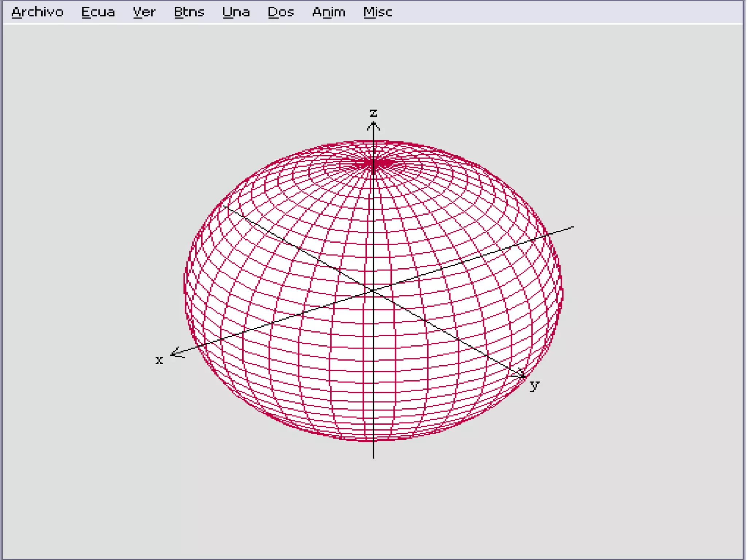The width and height of the screenshot is (747, 560).
Task: Open the Btns menu
Action: [189, 12]
